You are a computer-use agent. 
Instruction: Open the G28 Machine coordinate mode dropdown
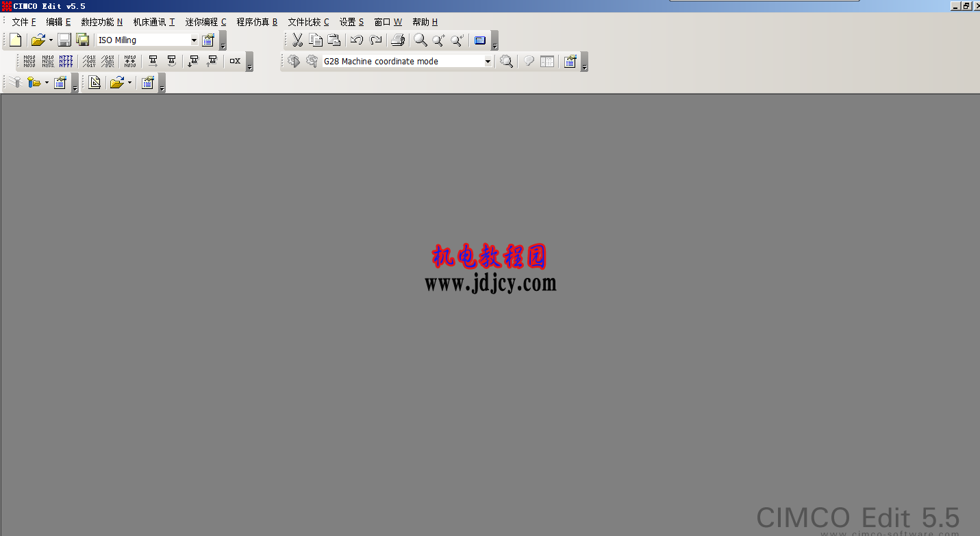[x=488, y=62]
